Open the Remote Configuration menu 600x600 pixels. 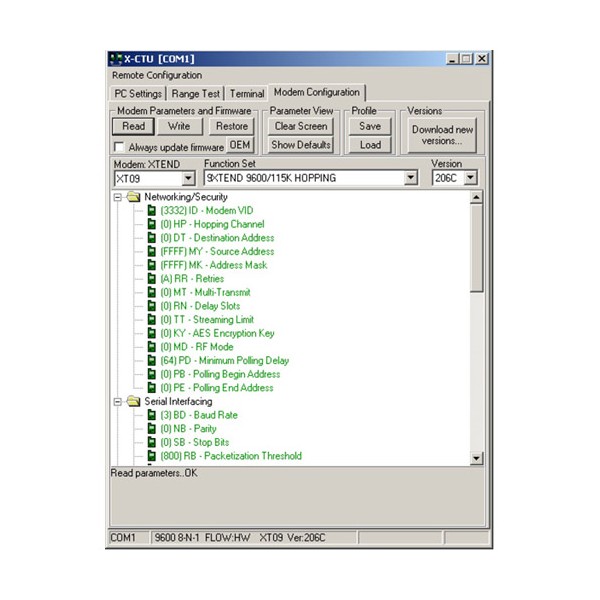tap(157, 75)
